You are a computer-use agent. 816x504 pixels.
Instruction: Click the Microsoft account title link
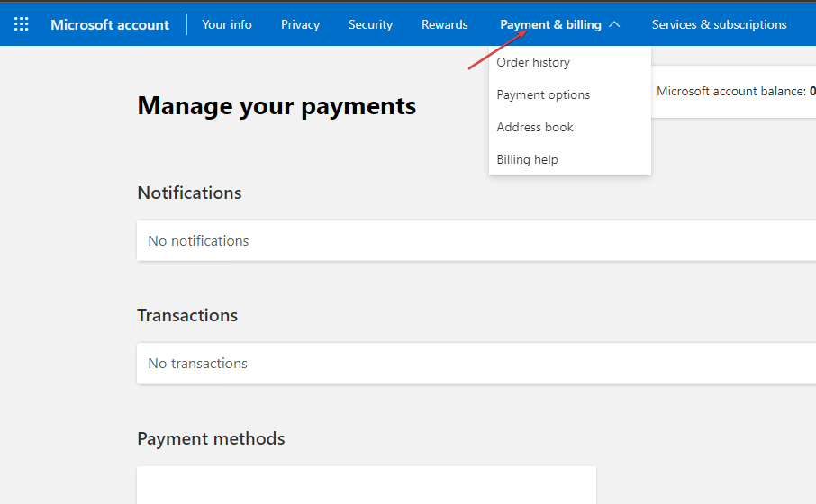click(110, 24)
